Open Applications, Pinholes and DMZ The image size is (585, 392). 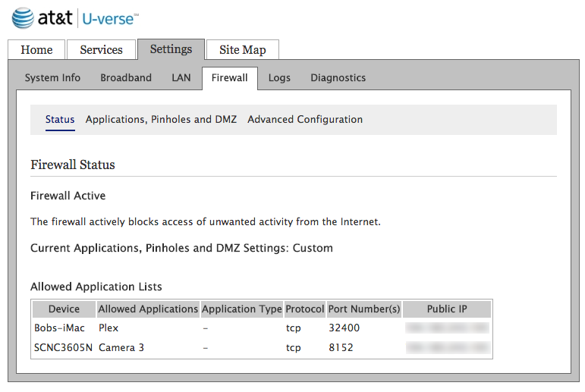(161, 120)
